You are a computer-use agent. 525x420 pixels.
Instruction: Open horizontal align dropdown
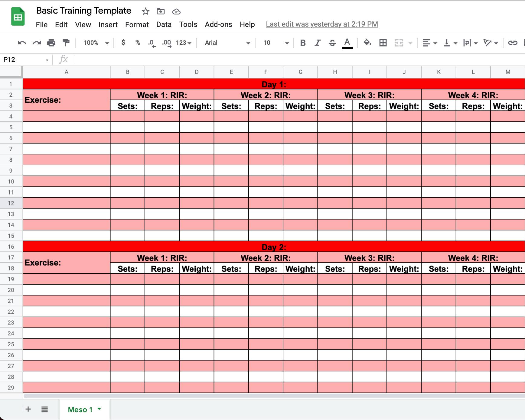pos(430,43)
